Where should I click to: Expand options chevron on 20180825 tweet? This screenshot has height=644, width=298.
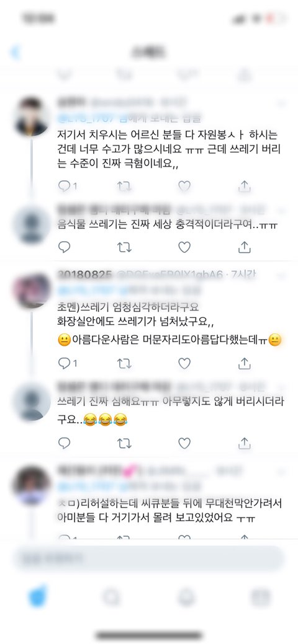point(282,275)
